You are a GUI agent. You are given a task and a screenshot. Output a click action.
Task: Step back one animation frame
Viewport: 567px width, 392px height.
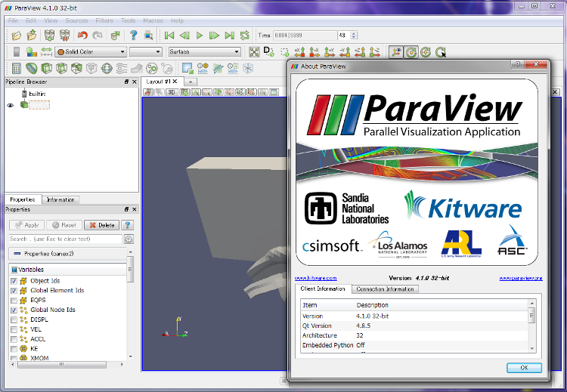[x=184, y=35]
